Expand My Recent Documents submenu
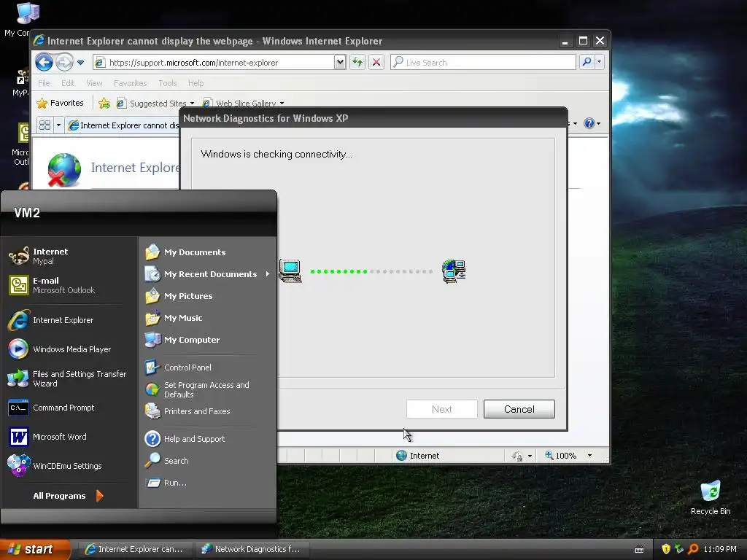The image size is (747, 560). tap(207, 274)
